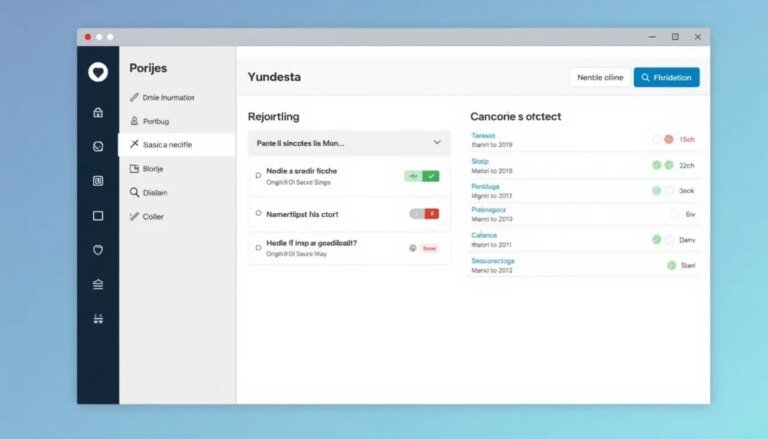Click the green status dot in Sepoorectiga row
768x439 pixels.
pyautogui.click(x=672, y=265)
